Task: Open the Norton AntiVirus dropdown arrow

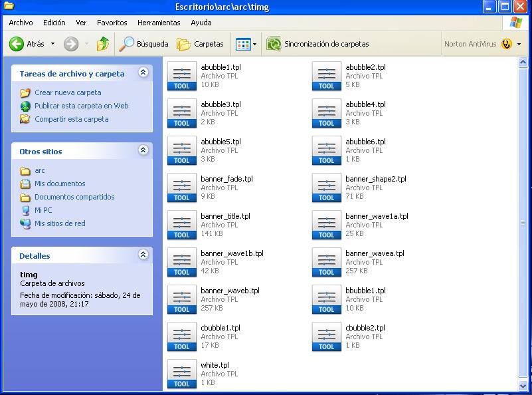Action: 519,45
